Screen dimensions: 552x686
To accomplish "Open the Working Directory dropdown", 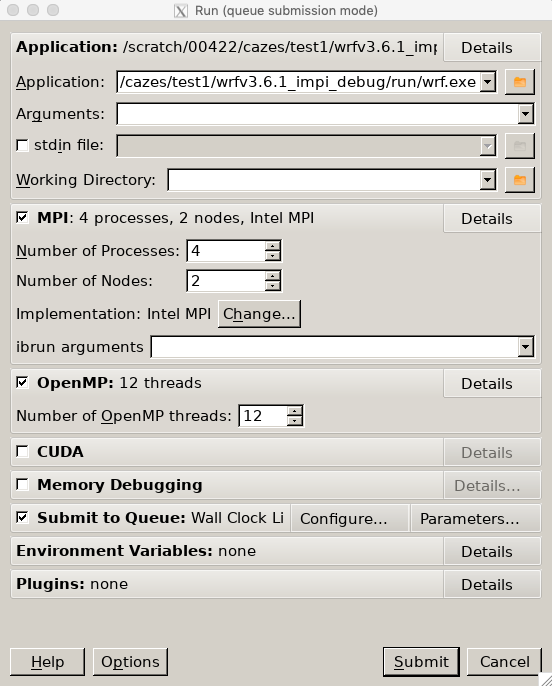I will 487,180.
